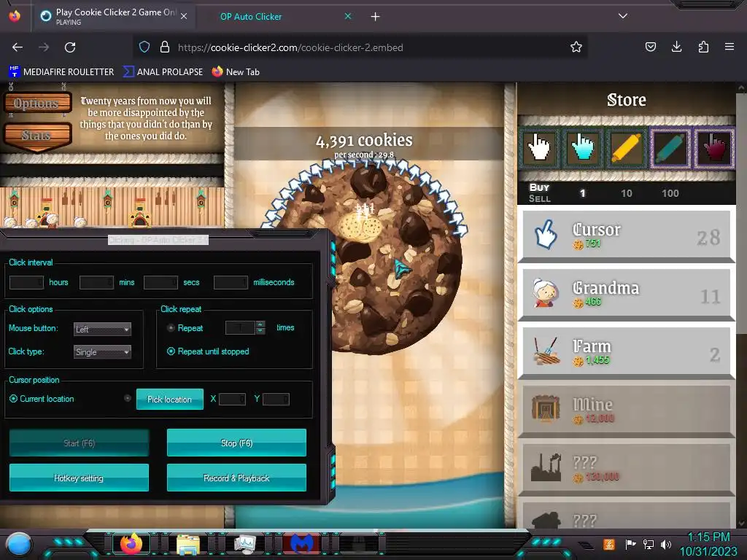Purchase a Farm building
This screenshot has height=560, width=747.
(626, 351)
